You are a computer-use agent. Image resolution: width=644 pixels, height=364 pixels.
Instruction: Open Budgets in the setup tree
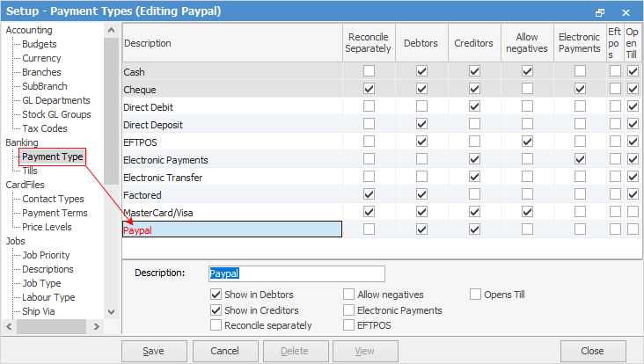(40, 44)
